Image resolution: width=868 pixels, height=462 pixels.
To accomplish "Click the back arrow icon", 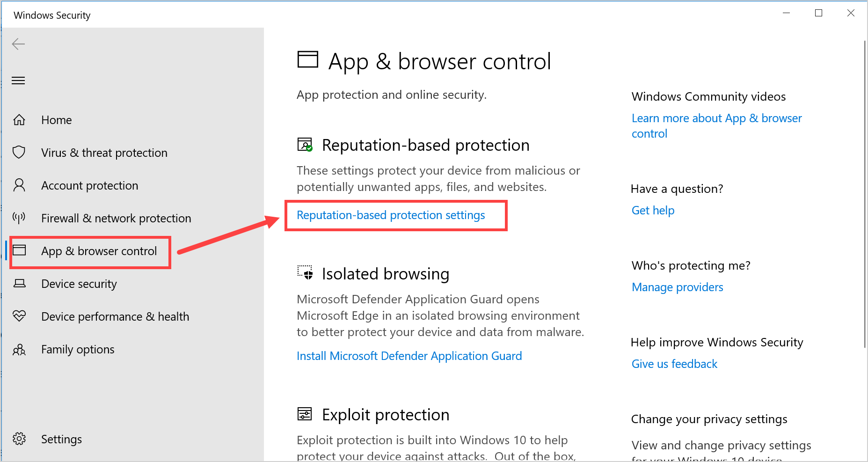I will 18,44.
